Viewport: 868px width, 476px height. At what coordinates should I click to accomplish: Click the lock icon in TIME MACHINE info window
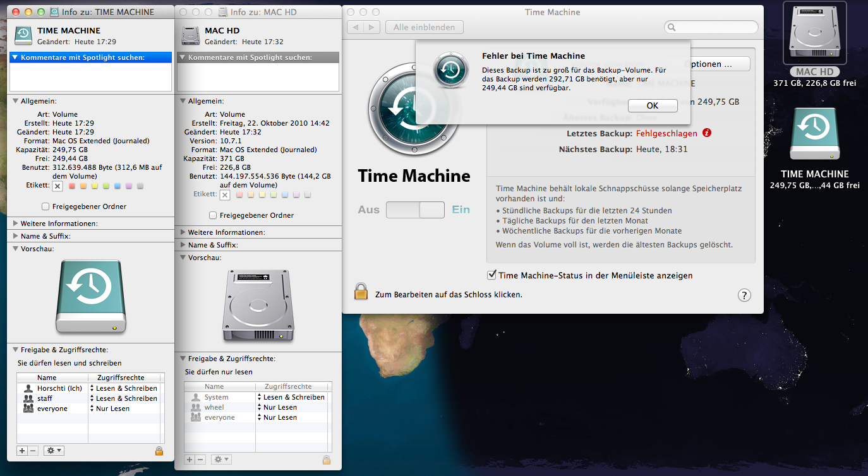[x=159, y=451]
